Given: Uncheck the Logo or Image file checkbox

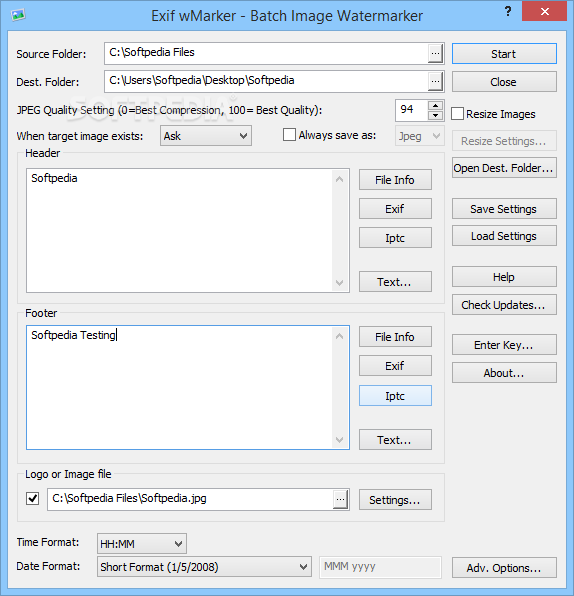Looking at the screenshot, I should coord(33,498).
